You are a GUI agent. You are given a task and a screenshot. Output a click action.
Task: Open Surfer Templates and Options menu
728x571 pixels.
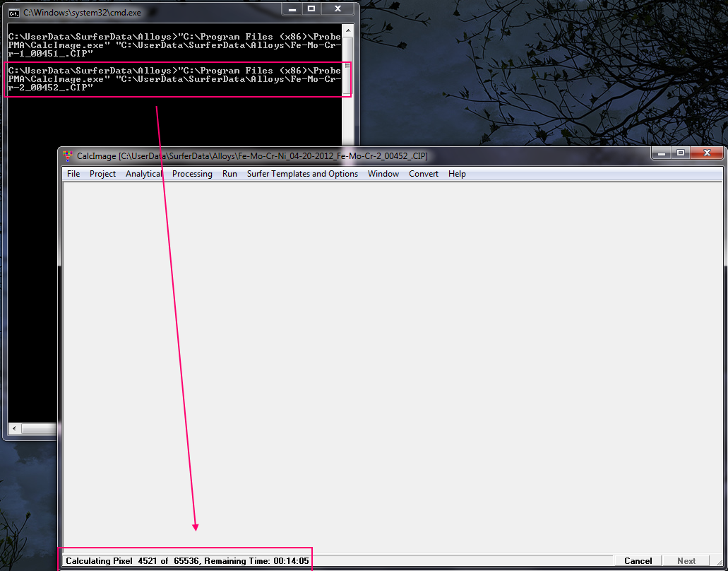click(x=302, y=174)
